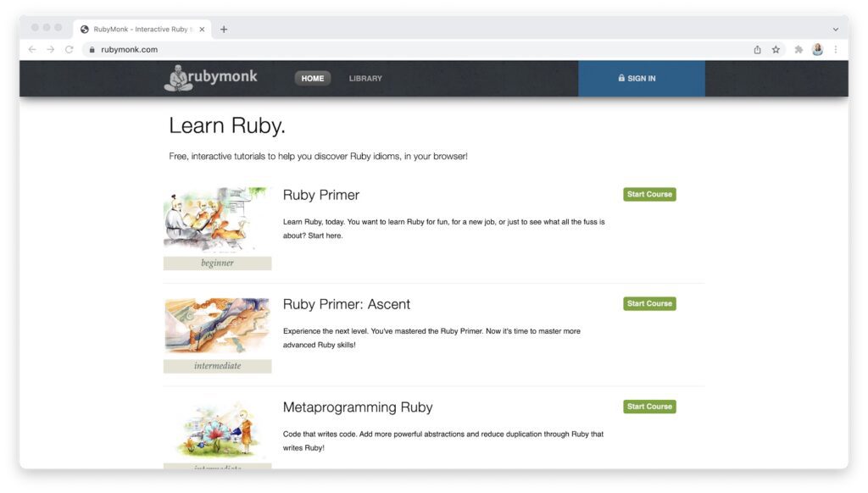
Task: Start Course for Ruby Primer: Ascent
Action: coord(649,304)
